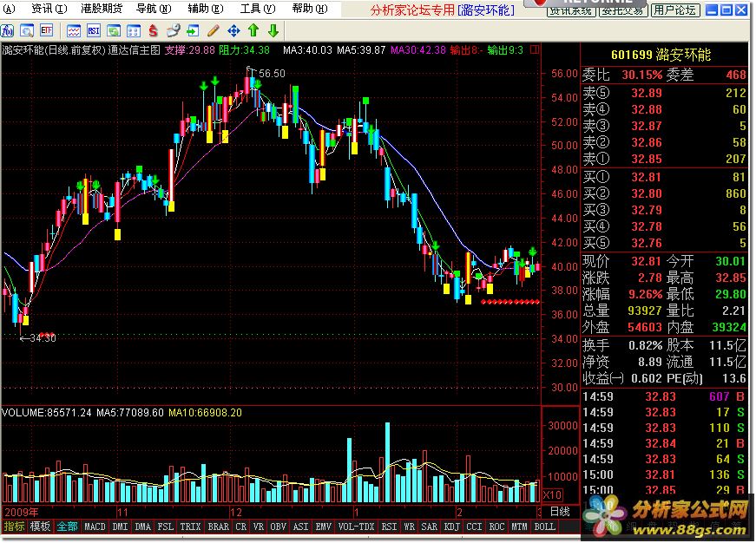Click the green down arrow icon

pos(273,31)
